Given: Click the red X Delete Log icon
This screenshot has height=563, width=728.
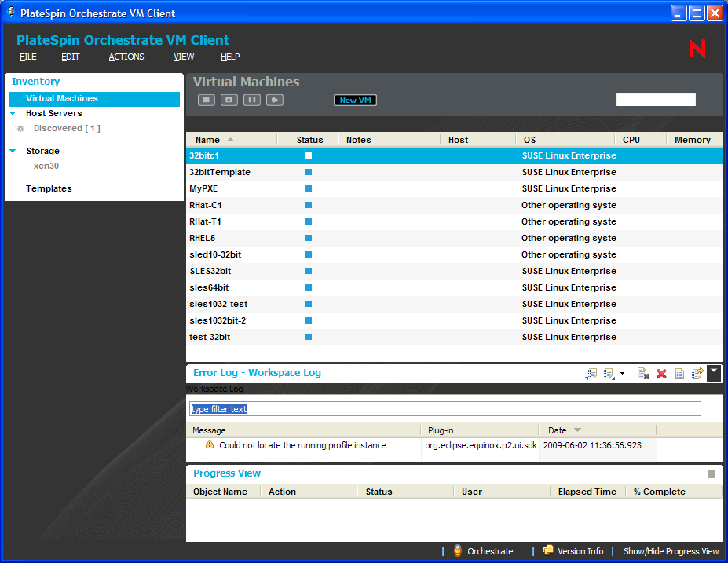Looking at the screenshot, I should click(661, 374).
